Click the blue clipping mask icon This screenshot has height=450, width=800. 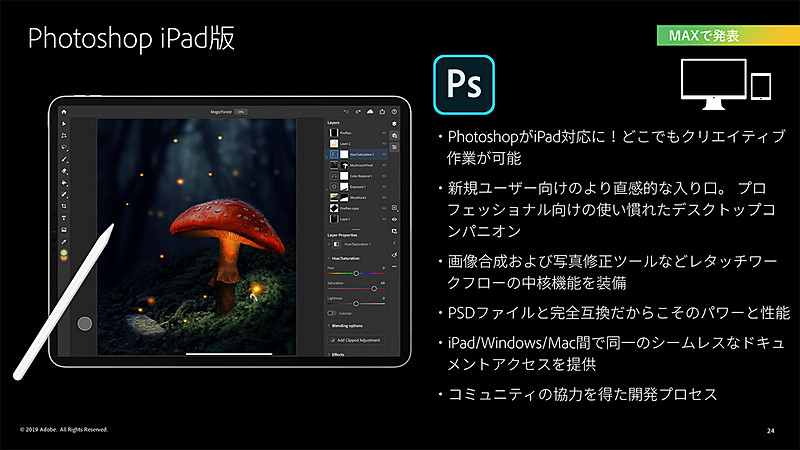pos(394,243)
